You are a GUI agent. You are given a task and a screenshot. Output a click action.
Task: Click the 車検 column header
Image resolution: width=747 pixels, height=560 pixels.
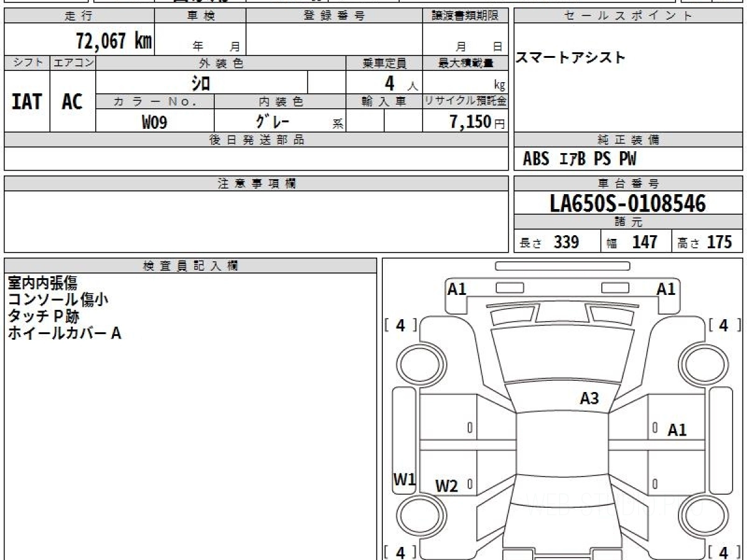[x=200, y=16]
